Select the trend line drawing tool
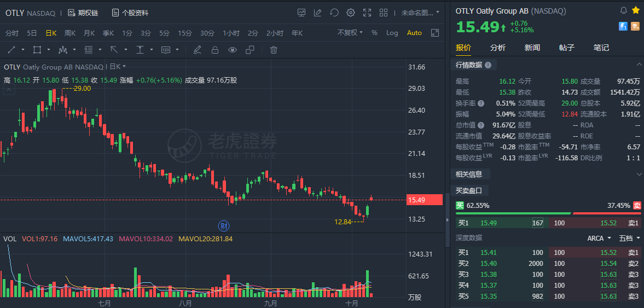This screenshot has width=644, height=308. (x=11, y=50)
